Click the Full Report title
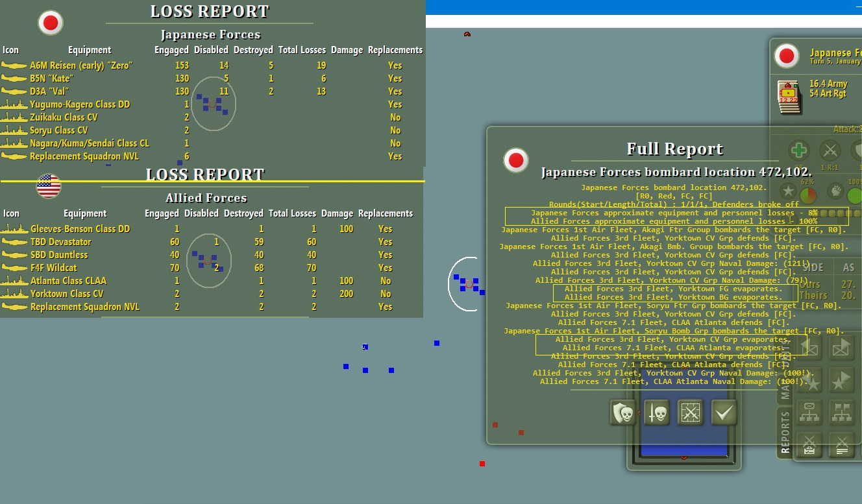Screen dimensions: 862x504 [x=675, y=149]
